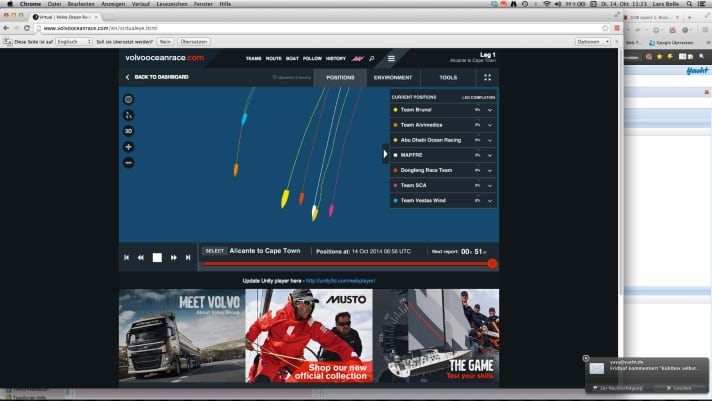This screenshot has height=401, width=712.
Task: Rewind the race playback
Action: (x=141, y=257)
